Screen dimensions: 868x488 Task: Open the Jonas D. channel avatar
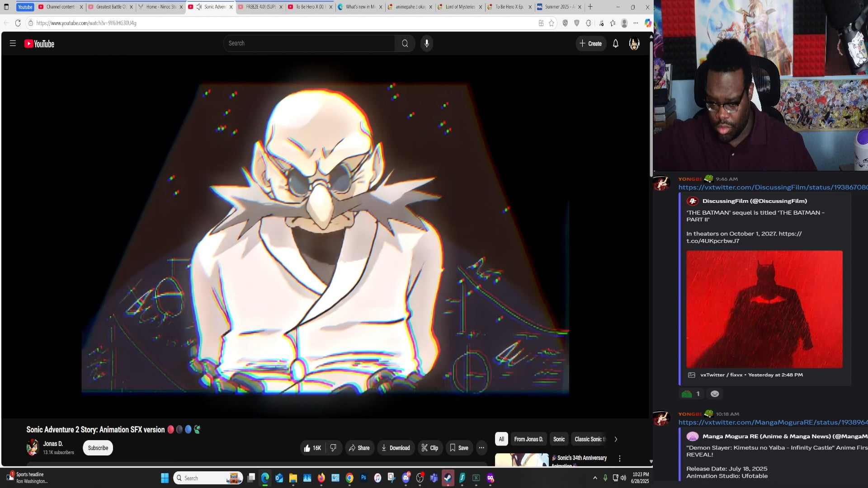[33, 447]
